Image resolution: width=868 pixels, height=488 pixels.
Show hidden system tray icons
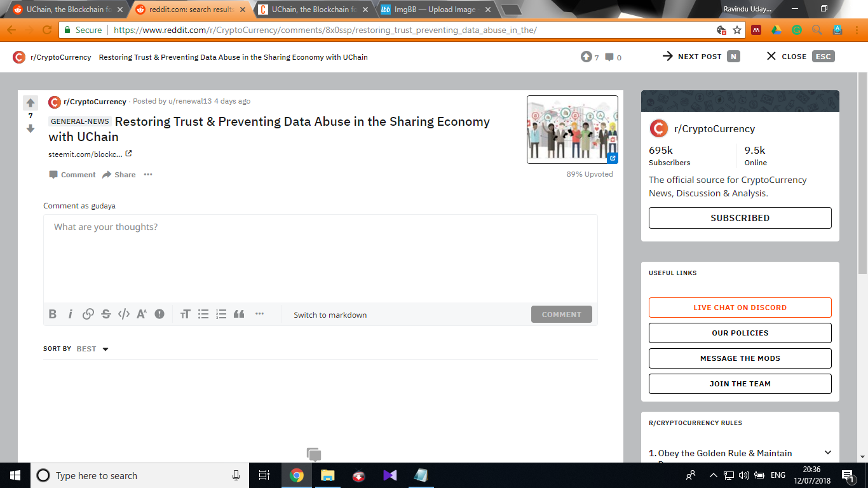click(x=713, y=475)
